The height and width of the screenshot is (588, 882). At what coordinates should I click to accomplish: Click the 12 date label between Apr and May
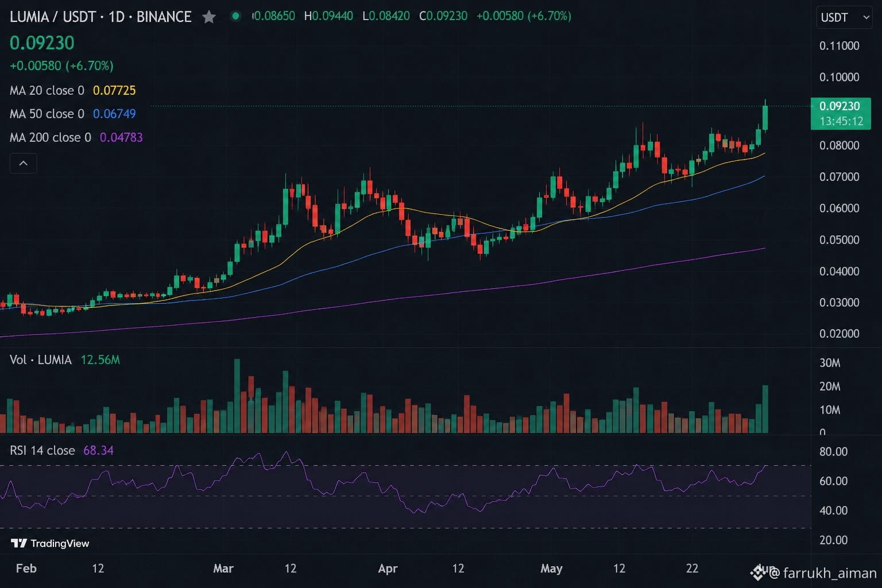(x=458, y=568)
